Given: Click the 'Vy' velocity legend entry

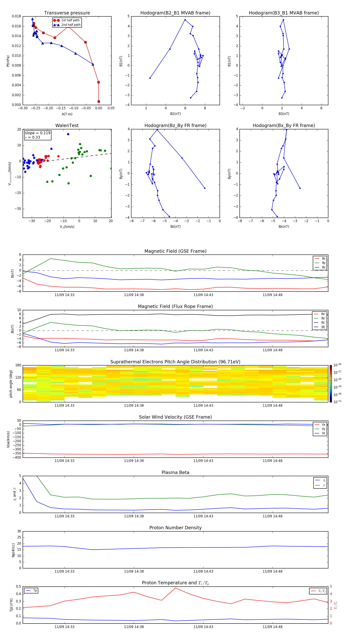Looking at the screenshot, I should (320, 429).
